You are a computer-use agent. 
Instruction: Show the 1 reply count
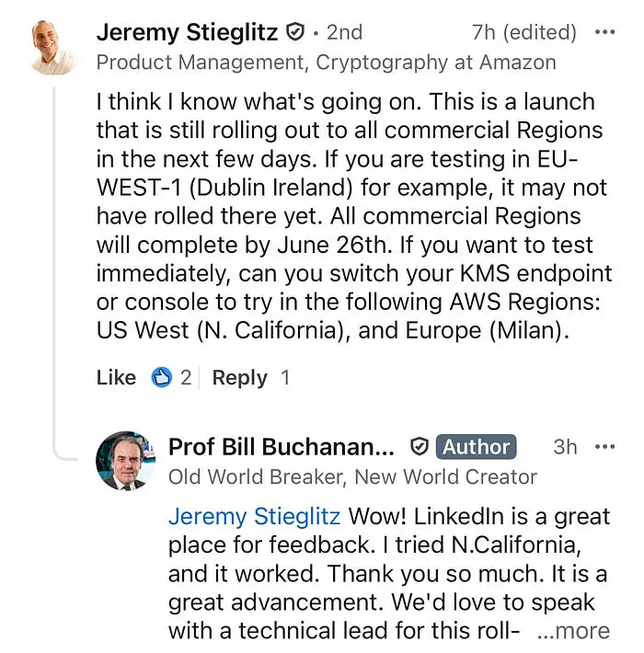pyautogui.click(x=285, y=377)
